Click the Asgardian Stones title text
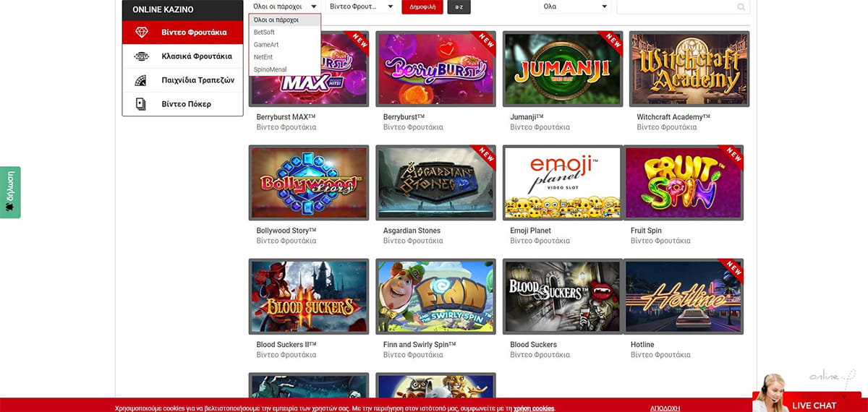 coord(412,231)
